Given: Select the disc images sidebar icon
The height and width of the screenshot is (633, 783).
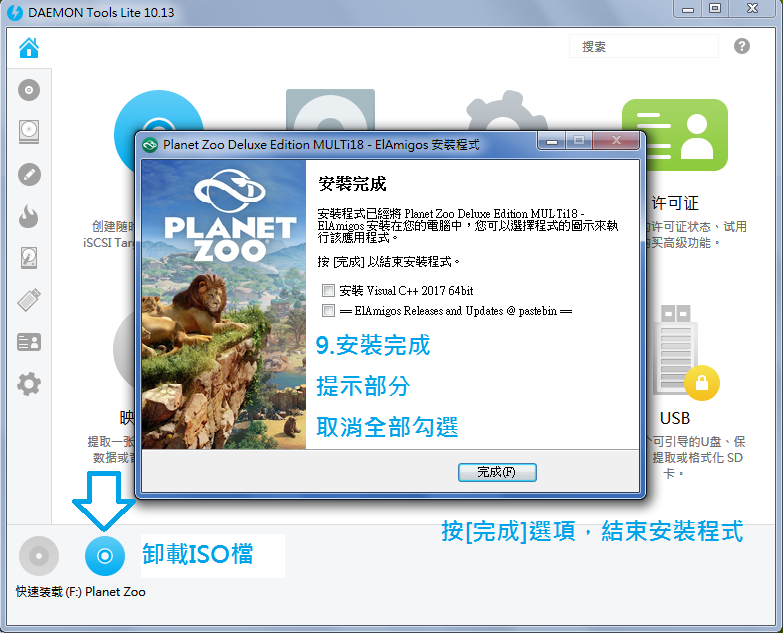Looking at the screenshot, I should click(x=29, y=90).
